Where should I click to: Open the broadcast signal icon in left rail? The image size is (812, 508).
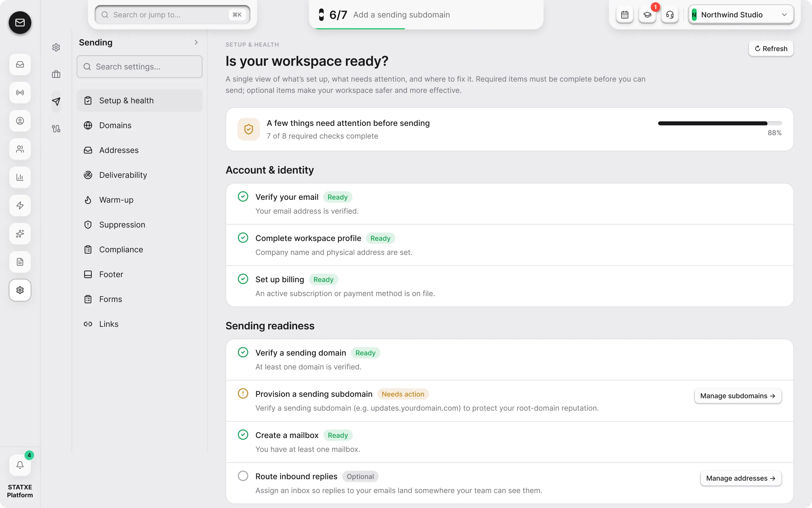click(x=20, y=92)
